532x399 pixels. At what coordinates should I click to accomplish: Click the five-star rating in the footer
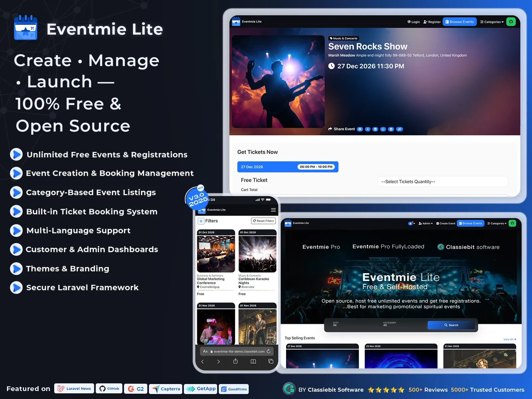pos(386,390)
